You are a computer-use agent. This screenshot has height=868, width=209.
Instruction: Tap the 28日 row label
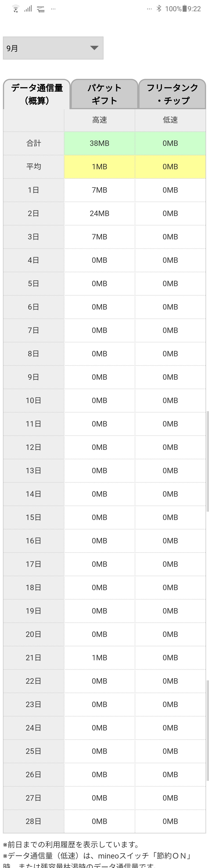pos(33,821)
